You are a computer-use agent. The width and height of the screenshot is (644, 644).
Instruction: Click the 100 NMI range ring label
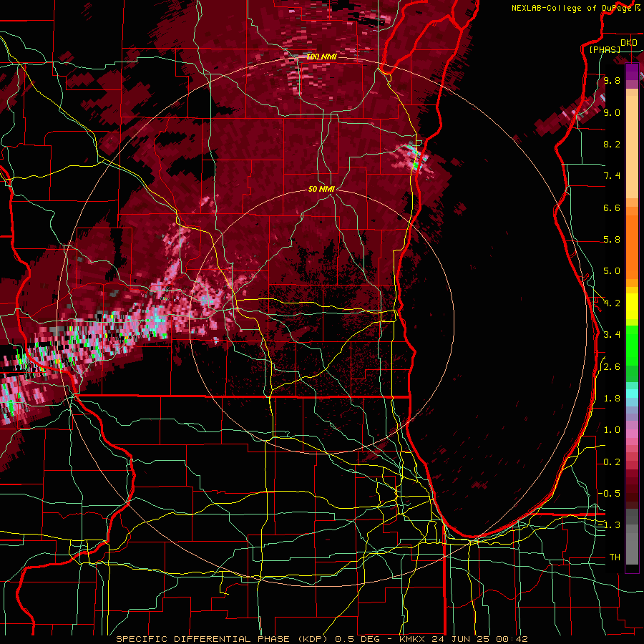point(321,57)
